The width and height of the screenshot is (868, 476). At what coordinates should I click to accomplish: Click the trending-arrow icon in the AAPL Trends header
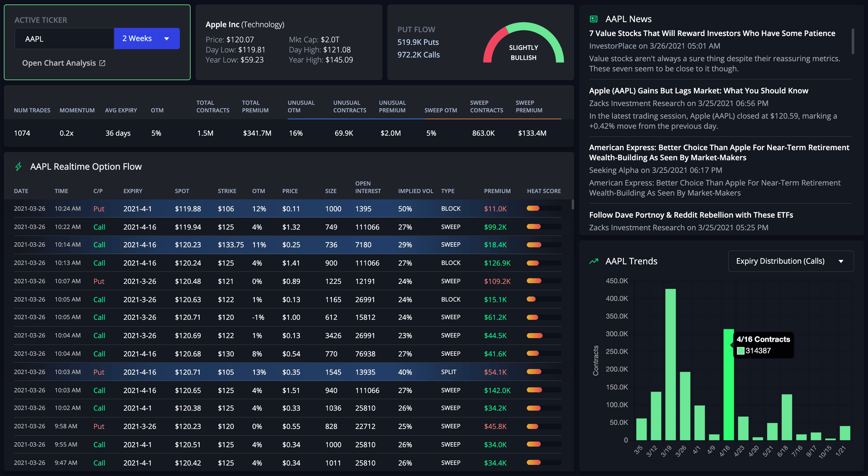pos(594,261)
